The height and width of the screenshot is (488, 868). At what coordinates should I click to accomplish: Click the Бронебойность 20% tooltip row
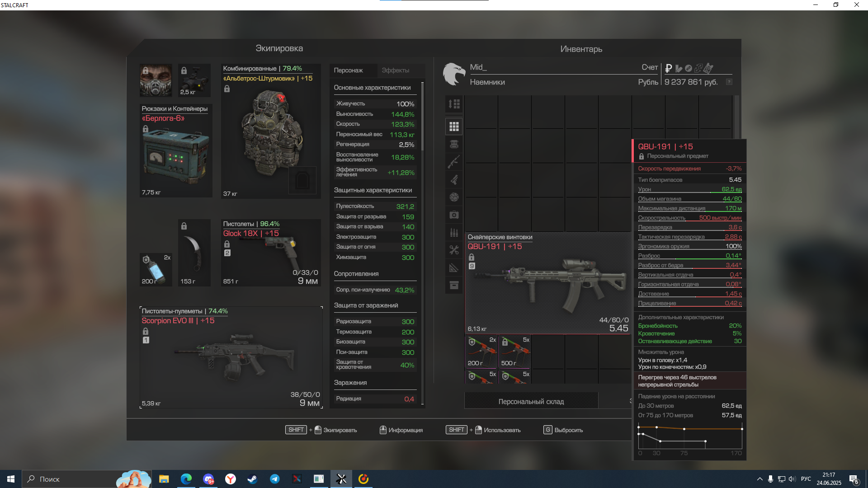point(689,326)
